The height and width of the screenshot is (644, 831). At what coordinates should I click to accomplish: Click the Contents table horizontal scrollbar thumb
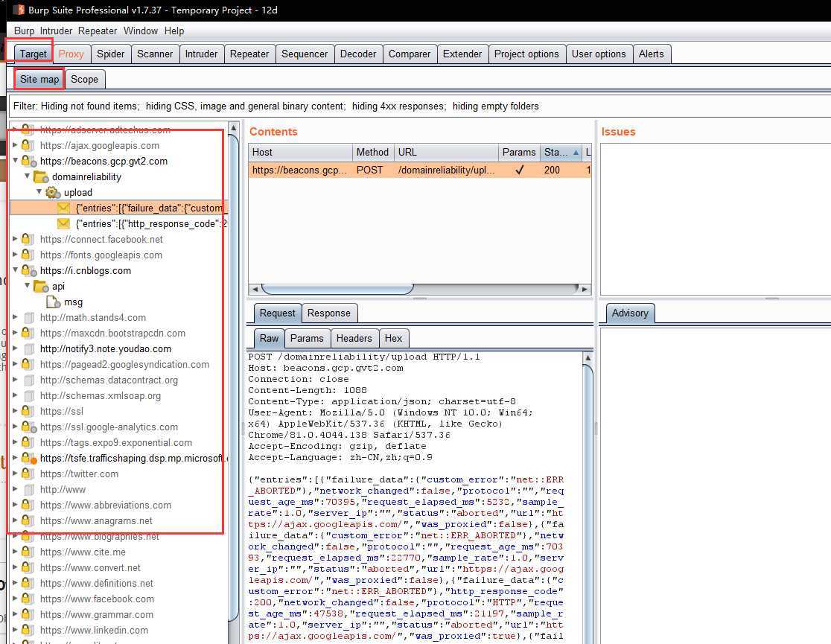click(337, 289)
